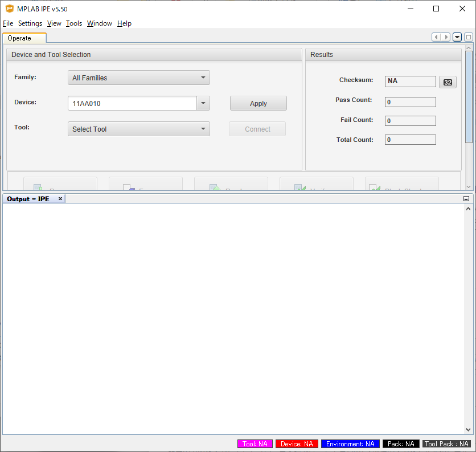The image size is (476, 452).
Task: Click the Tool Pack : NA status indicator
Action: point(446,444)
